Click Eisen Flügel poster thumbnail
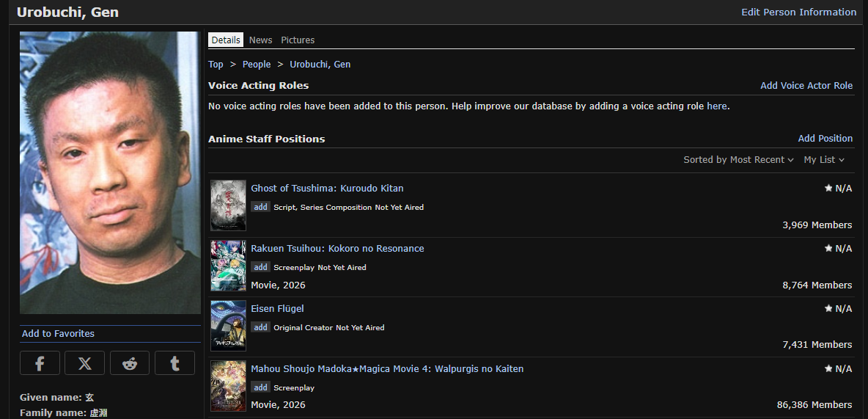 [x=228, y=325]
